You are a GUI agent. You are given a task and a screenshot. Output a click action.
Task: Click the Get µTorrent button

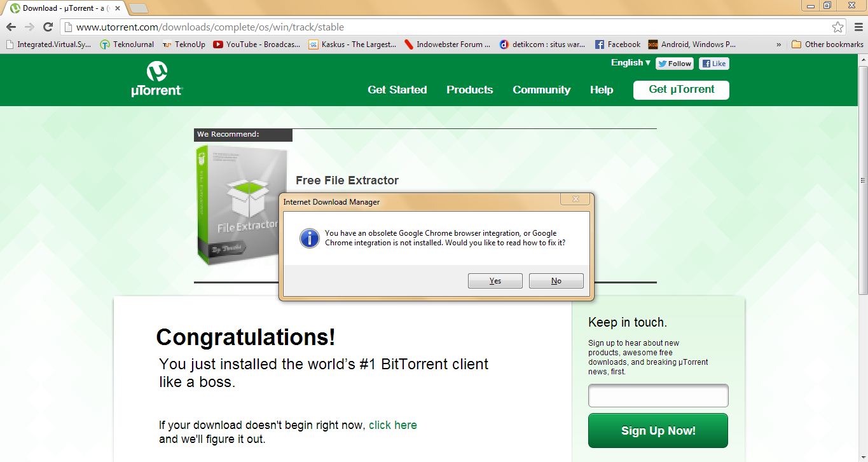tap(681, 90)
